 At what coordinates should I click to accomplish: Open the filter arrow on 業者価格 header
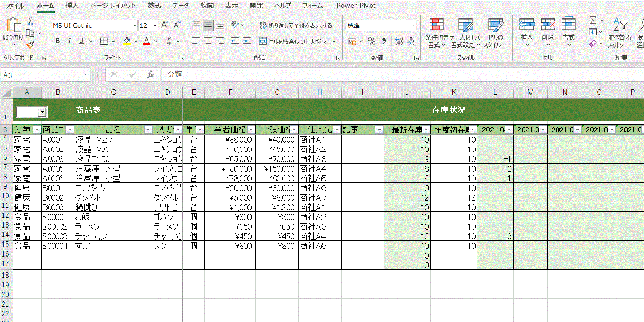click(251, 129)
